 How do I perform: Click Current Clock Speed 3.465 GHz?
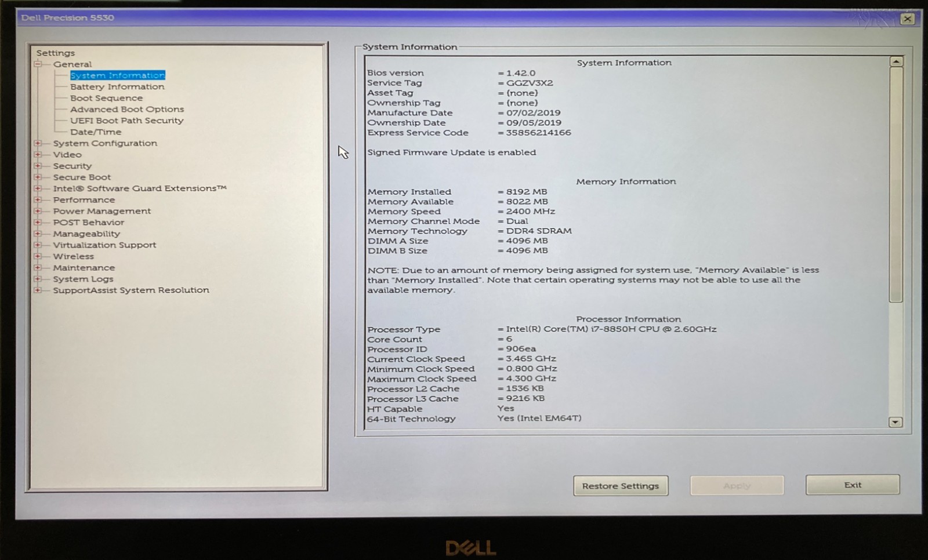(x=531, y=359)
